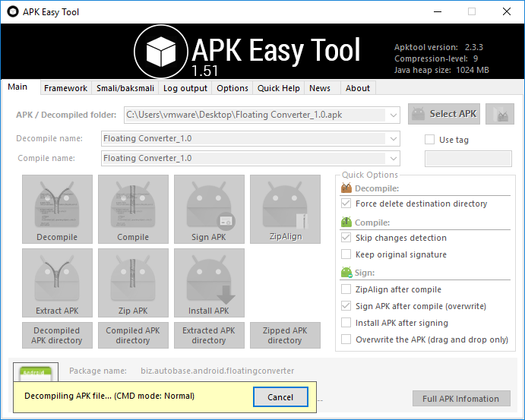Open the Options tab
525x420 pixels.
tap(232, 88)
